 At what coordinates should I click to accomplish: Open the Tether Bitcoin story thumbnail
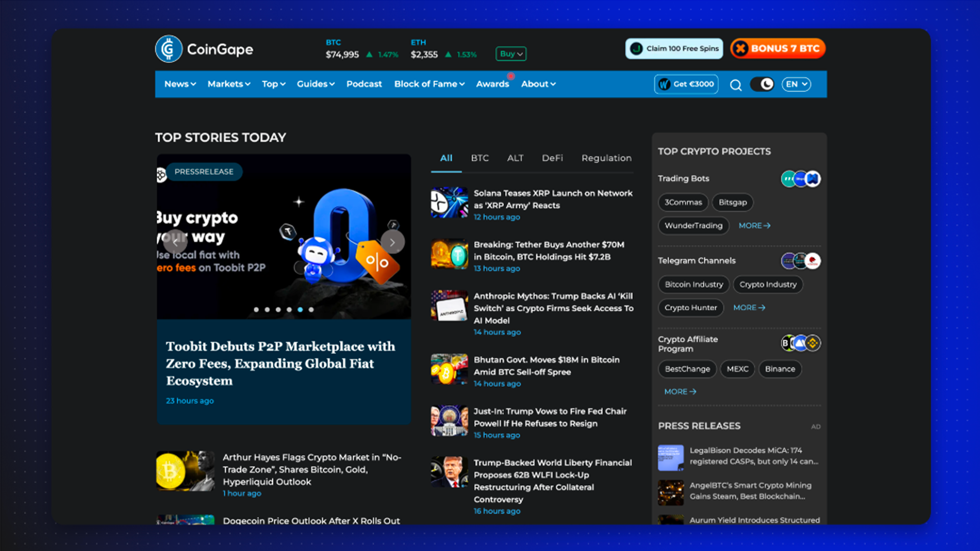tap(449, 254)
